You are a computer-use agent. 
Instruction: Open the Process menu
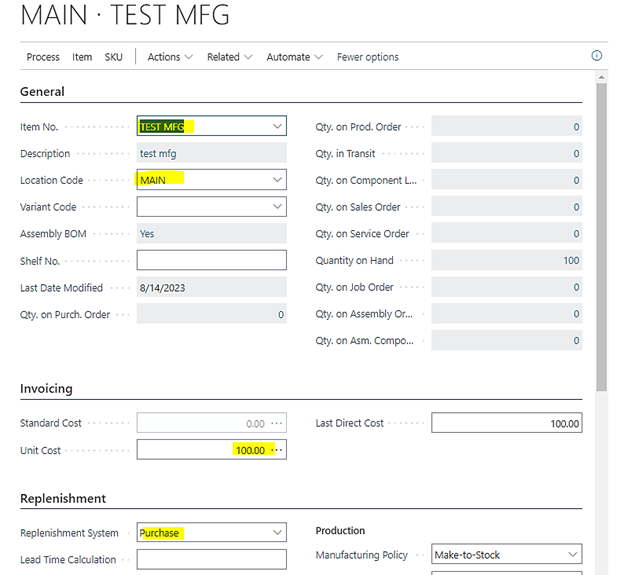pos(43,57)
